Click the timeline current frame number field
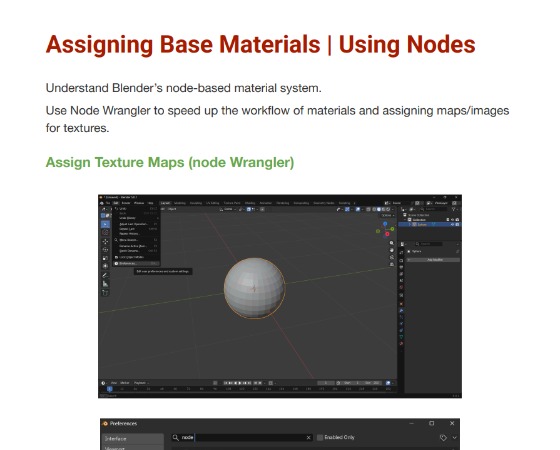560x450 pixels. [x=326, y=383]
